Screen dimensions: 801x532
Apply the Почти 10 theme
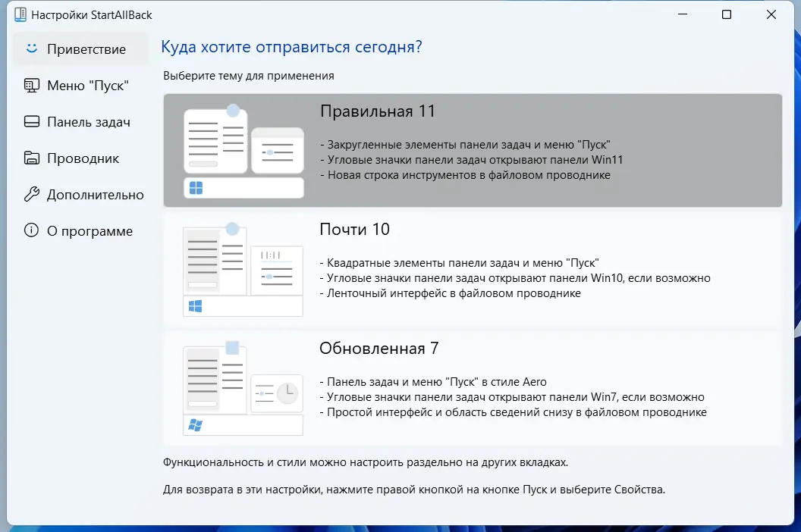pos(473,269)
